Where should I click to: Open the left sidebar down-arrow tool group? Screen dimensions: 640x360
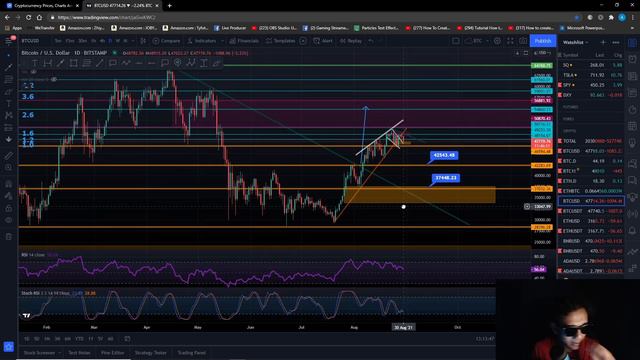tap(9, 140)
